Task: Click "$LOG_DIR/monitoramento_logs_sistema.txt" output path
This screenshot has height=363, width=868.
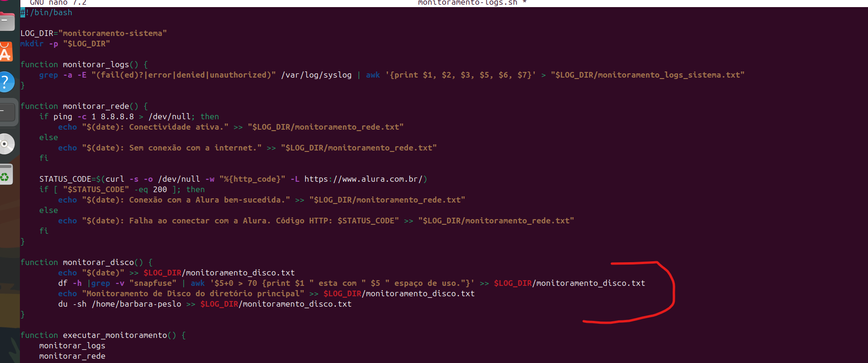Action: pyautogui.click(x=648, y=75)
